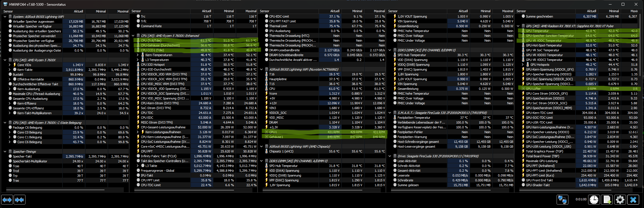
Task: Click first panel's Aktuell column header
Action: click(x=74, y=11)
